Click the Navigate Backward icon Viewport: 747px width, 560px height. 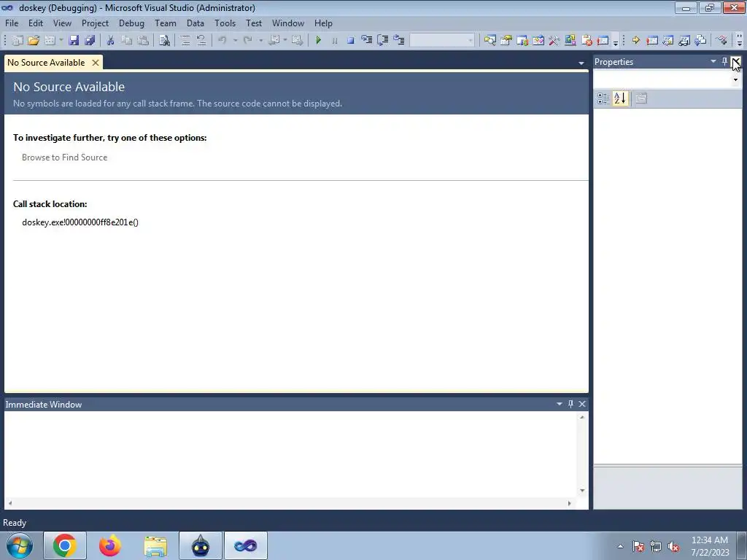(274, 41)
